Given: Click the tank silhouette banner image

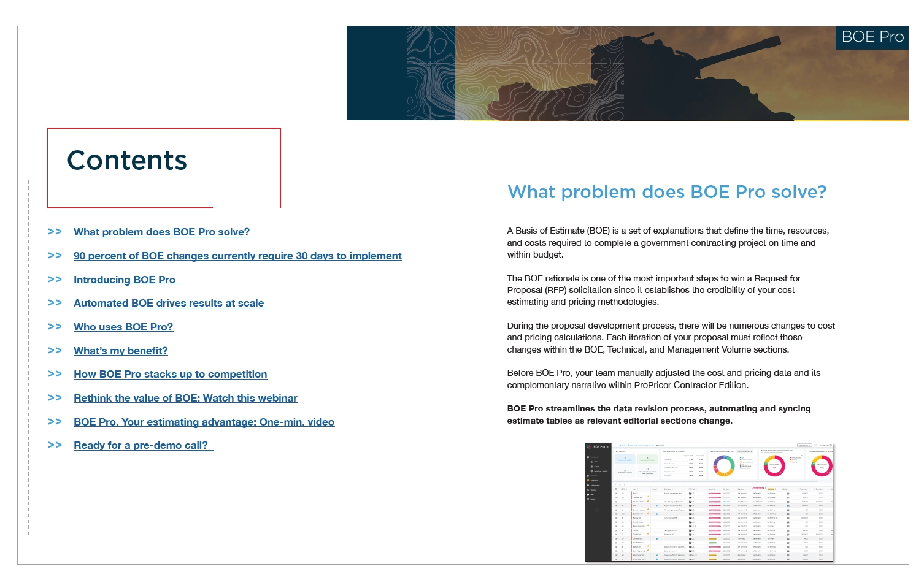Looking at the screenshot, I should click(x=627, y=73).
